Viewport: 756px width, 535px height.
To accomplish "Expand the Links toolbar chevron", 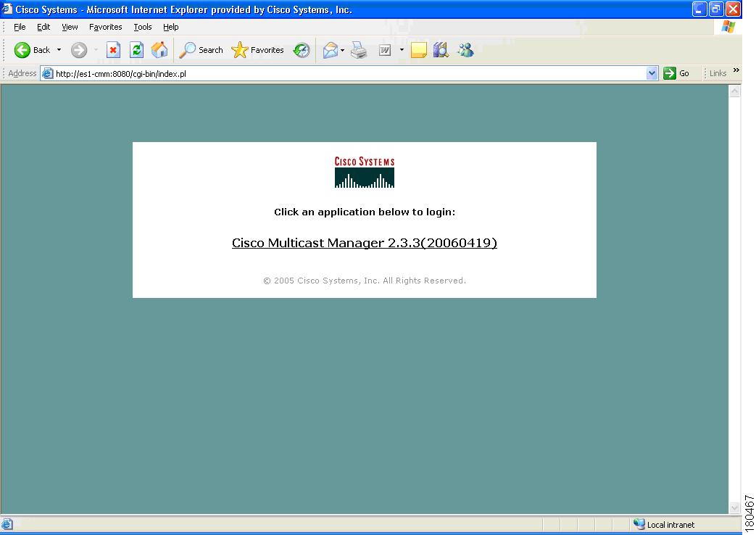I will tap(736, 70).
